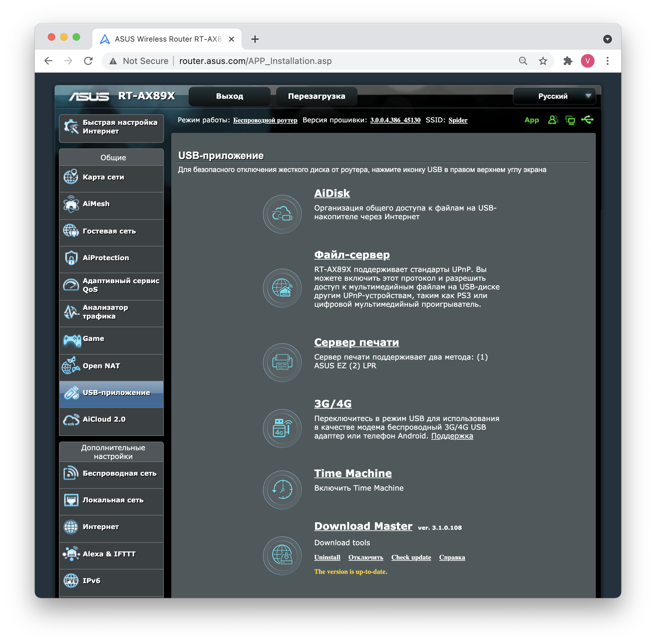The image size is (656, 644).
Task: Open the Сервер печати heading link
Action: (357, 342)
